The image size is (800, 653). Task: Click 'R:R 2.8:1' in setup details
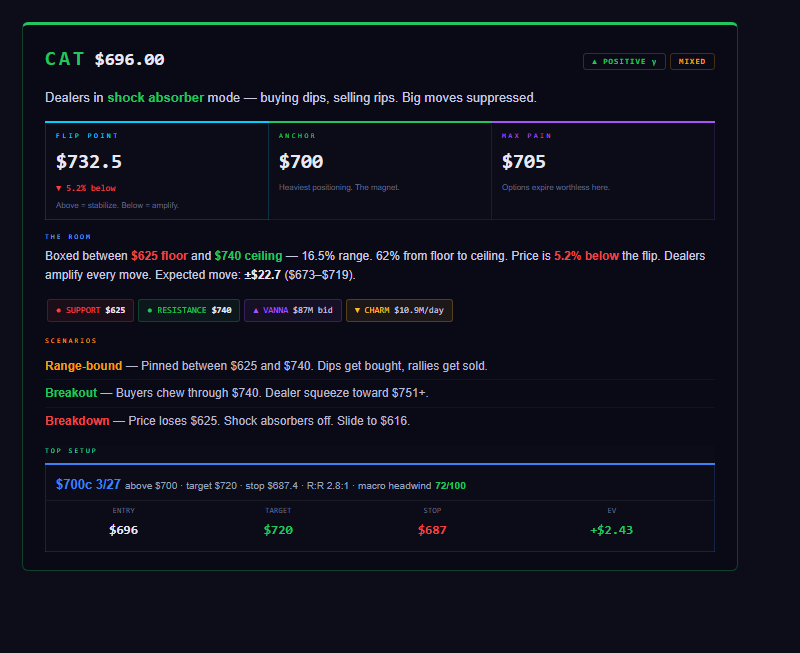tap(328, 486)
